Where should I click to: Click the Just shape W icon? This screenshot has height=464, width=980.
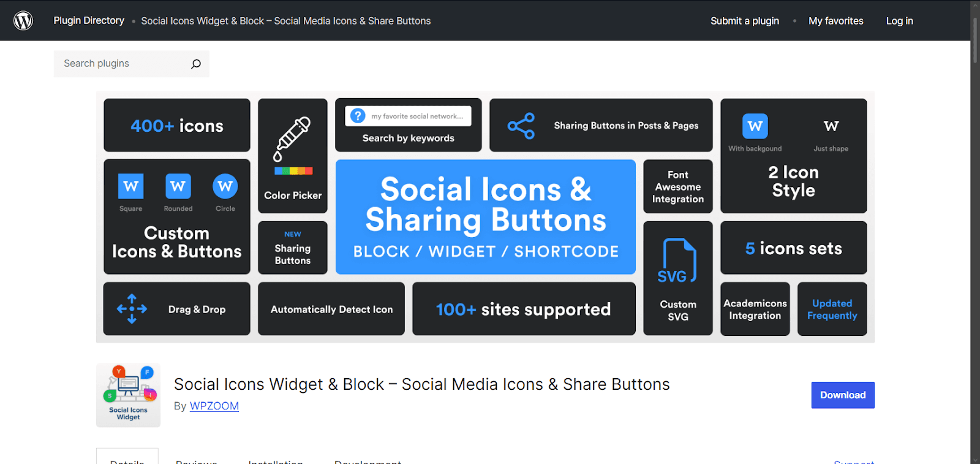[x=831, y=126]
